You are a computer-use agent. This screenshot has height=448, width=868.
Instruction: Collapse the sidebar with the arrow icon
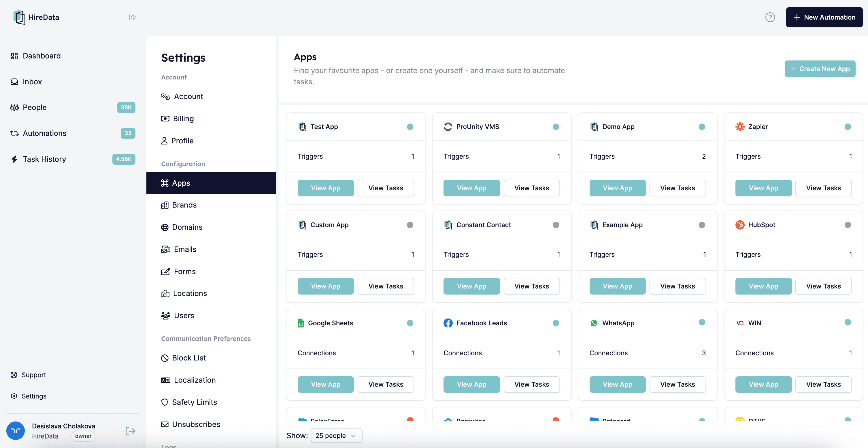pos(133,17)
